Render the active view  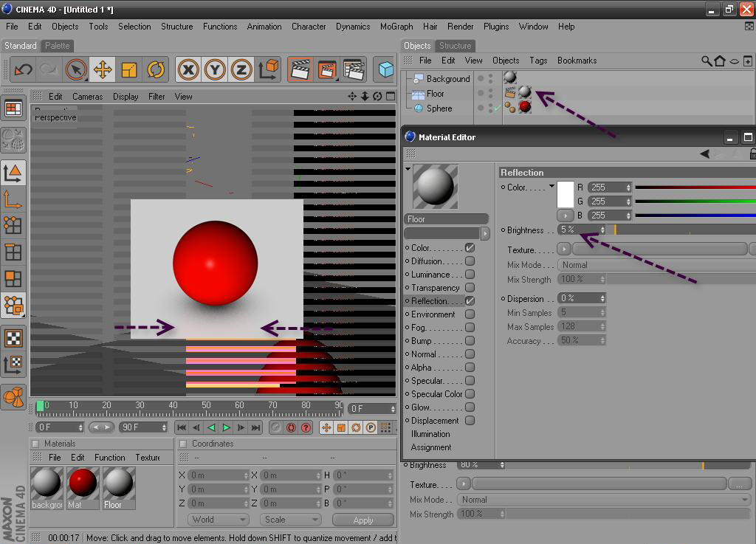(x=300, y=70)
